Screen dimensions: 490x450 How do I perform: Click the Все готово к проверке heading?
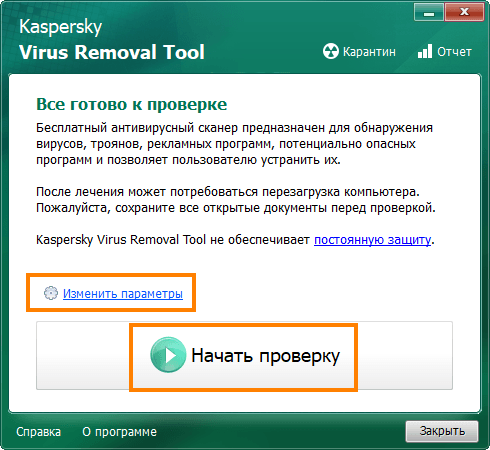click(x=131, y=104)
